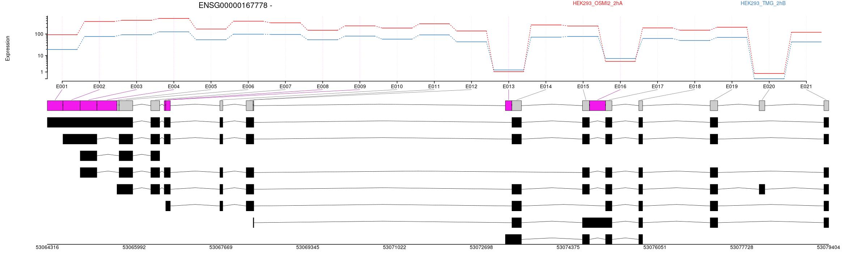Click blue expression dip at E020

coord(769,78)
